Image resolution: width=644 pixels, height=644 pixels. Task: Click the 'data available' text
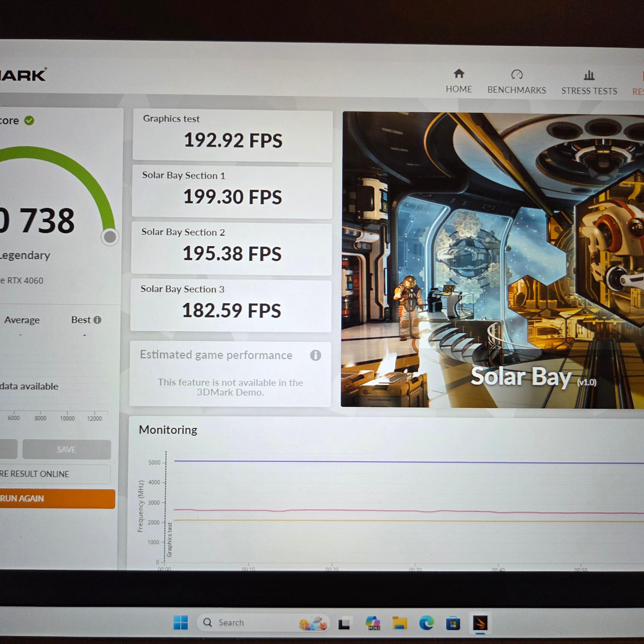(29, 387)
